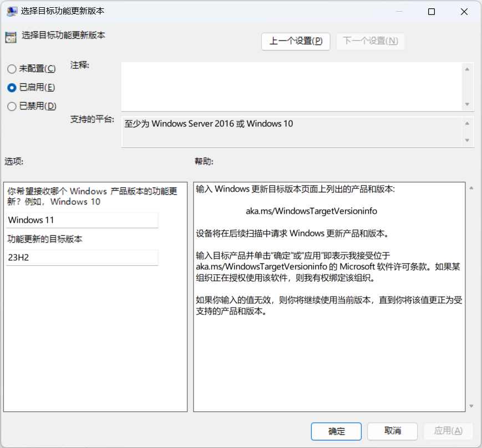Screen dimensions: 482x448
Task: Click the policy setting icon beside heading
Action: 11,37
